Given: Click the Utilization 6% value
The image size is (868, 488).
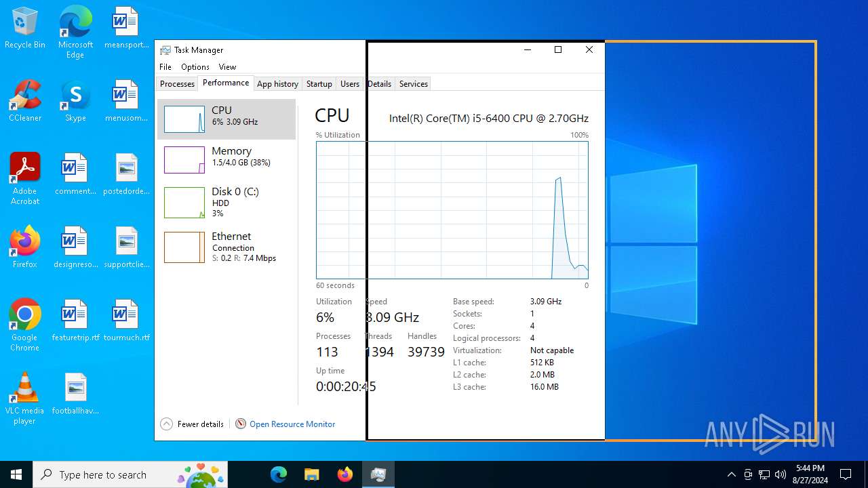Looking at the screenshot, I should point(325,317).
